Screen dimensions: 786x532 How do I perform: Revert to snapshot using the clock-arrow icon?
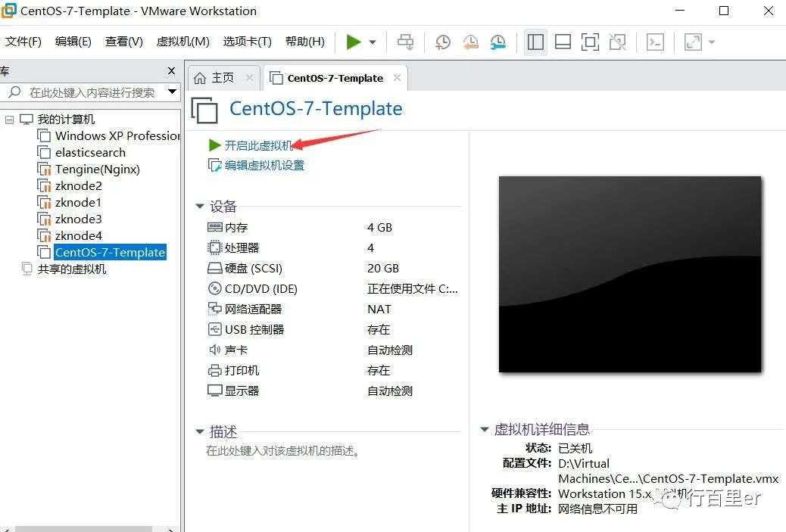[x=470, y=42]
